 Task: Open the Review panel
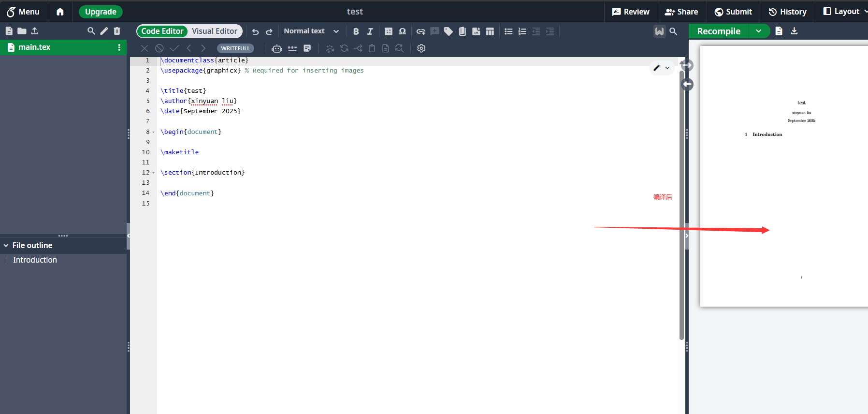click(631, 12)
